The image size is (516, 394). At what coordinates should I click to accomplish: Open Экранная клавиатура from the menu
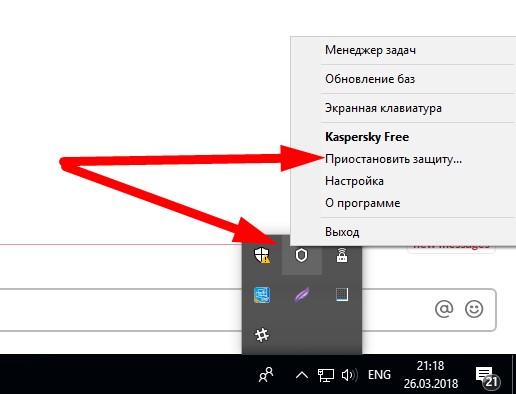tap(383, 108)
